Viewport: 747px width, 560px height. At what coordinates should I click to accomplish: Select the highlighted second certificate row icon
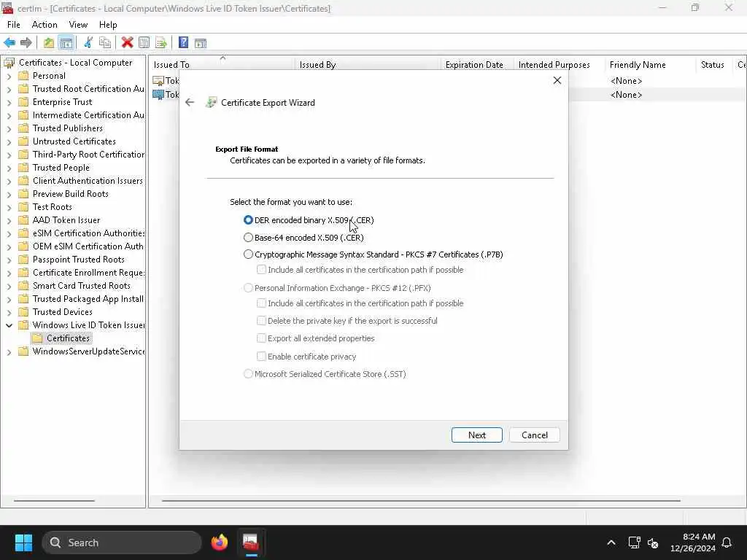[x=158, y=95]
